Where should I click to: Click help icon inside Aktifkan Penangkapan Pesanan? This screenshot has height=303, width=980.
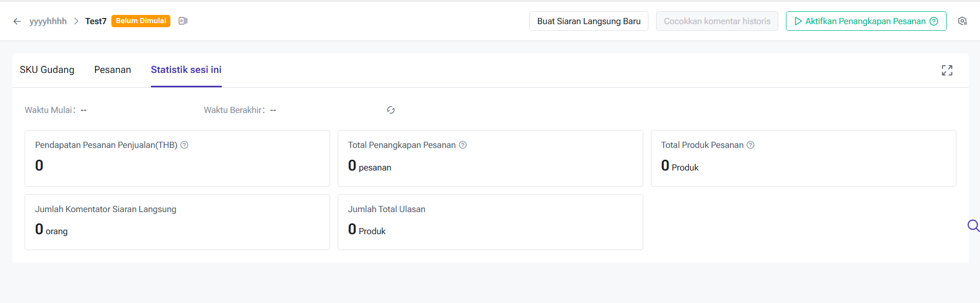(x=934, y=21)
